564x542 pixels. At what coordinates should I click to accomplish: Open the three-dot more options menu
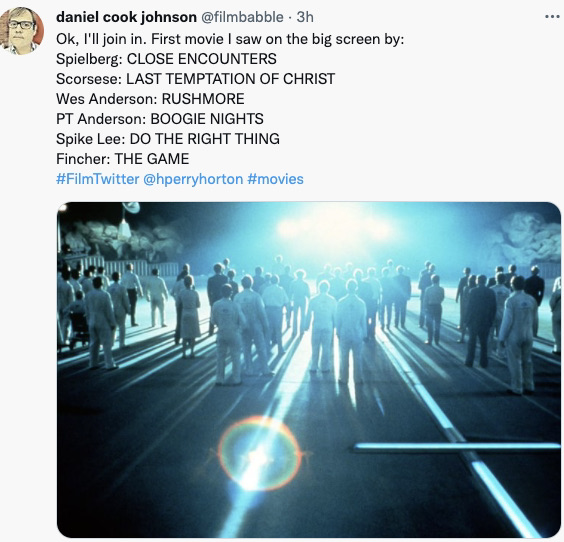[x=552, y=17]
